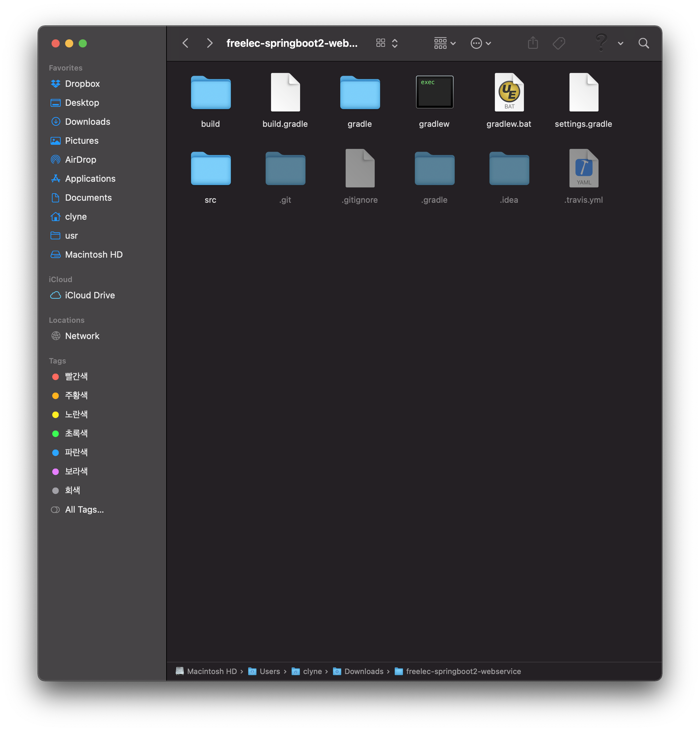Viewport: 700px width, 731px height.
Task: Open the question mark dropdown chevron
Action: 621,44
